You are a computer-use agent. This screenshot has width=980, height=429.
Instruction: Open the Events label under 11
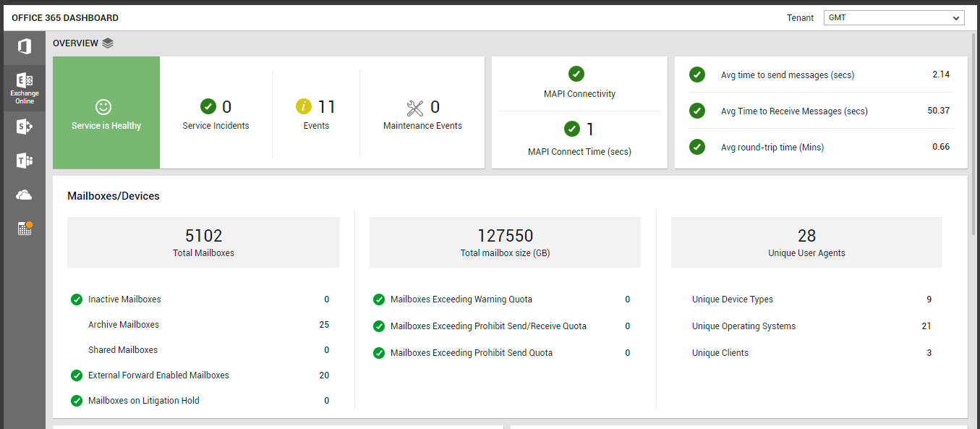[316, 126]
